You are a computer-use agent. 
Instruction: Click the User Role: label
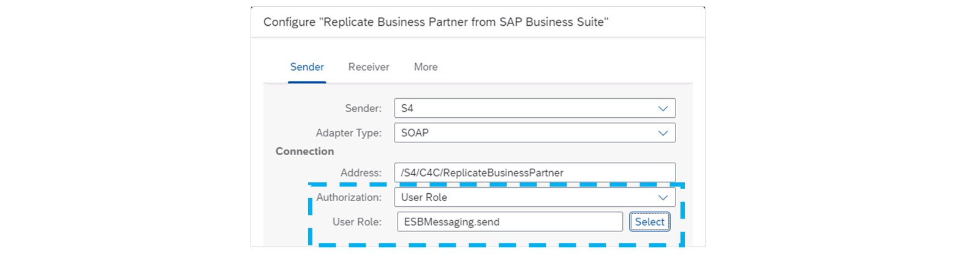point(357,222)
